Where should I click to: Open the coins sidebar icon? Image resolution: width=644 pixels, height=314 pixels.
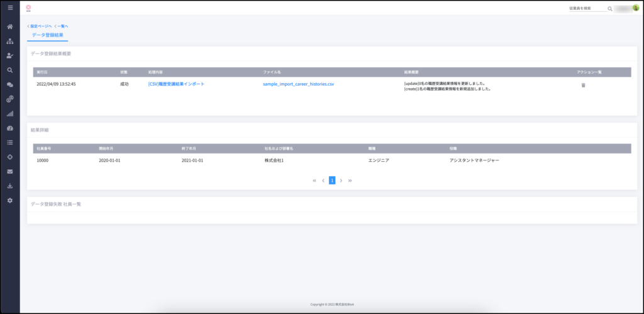tap(10, 99)
